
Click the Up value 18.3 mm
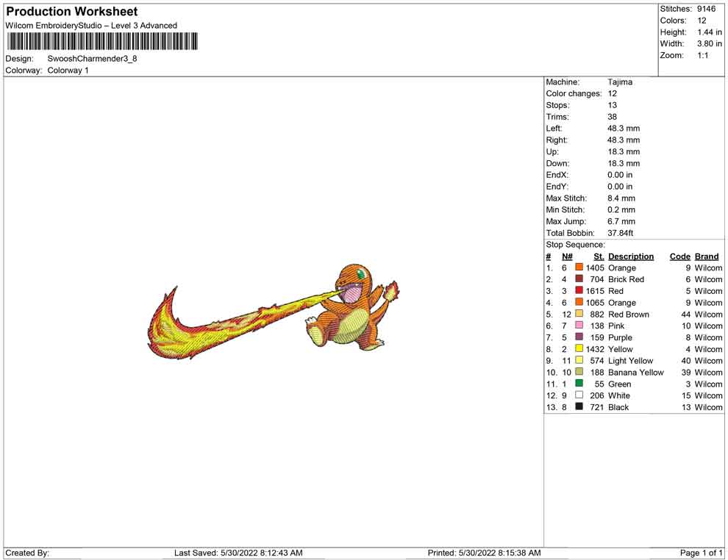point(624,151)
